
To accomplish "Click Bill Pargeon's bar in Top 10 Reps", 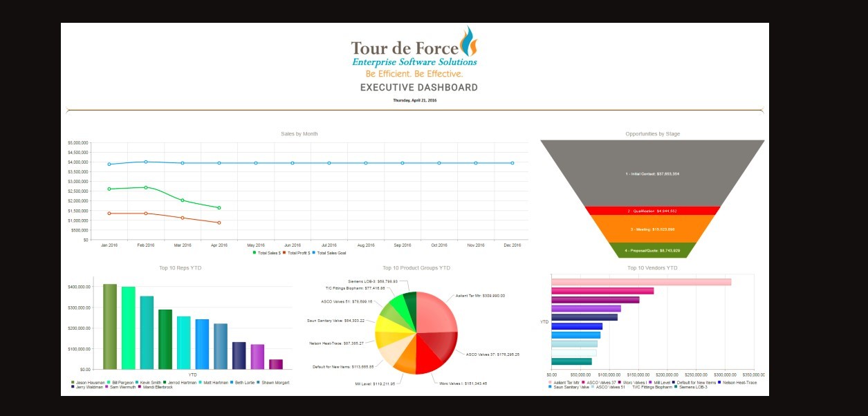I will (129, 328).
